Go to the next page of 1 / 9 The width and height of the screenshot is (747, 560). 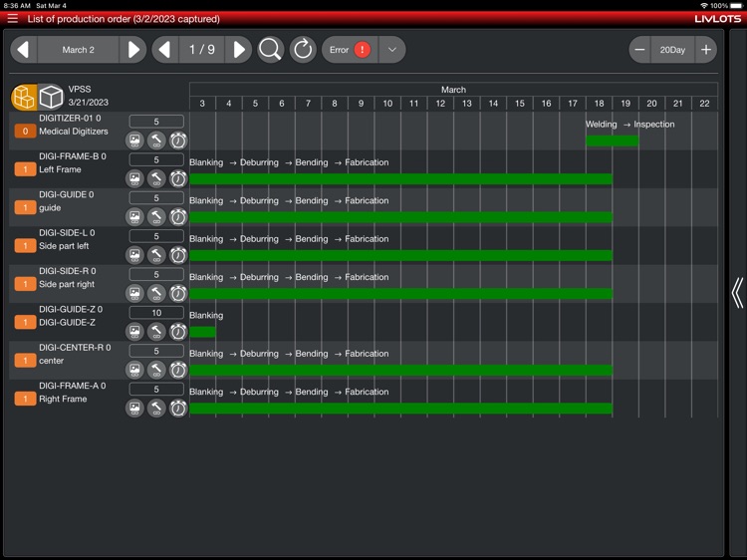(x=239, y=50)
